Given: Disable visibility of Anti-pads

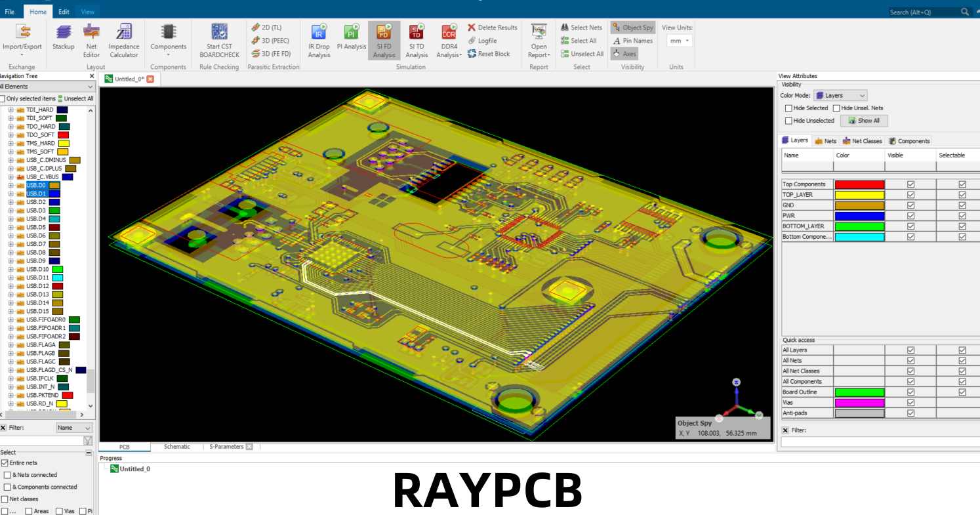Looking at the screenshot, I should point(910,413).
